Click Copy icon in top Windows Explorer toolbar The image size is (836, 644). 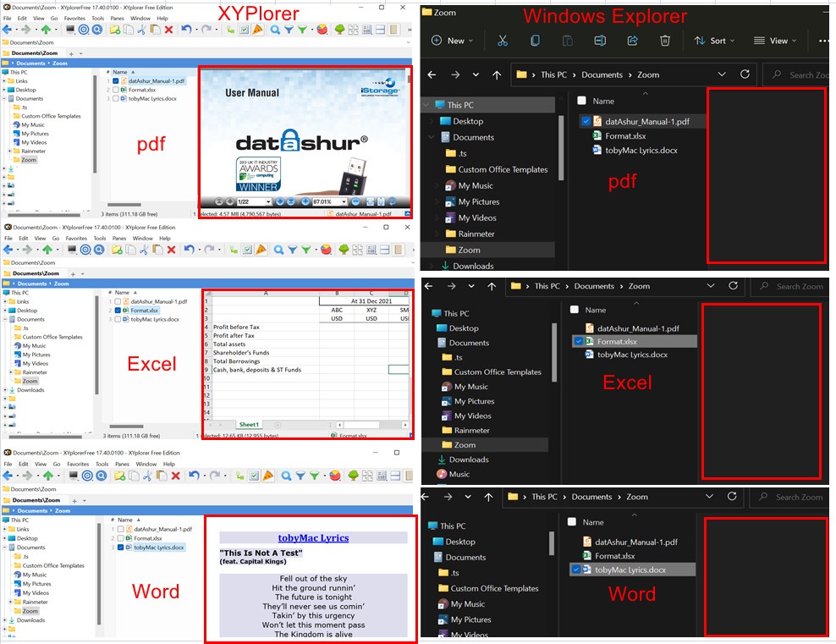pos(535,41)
